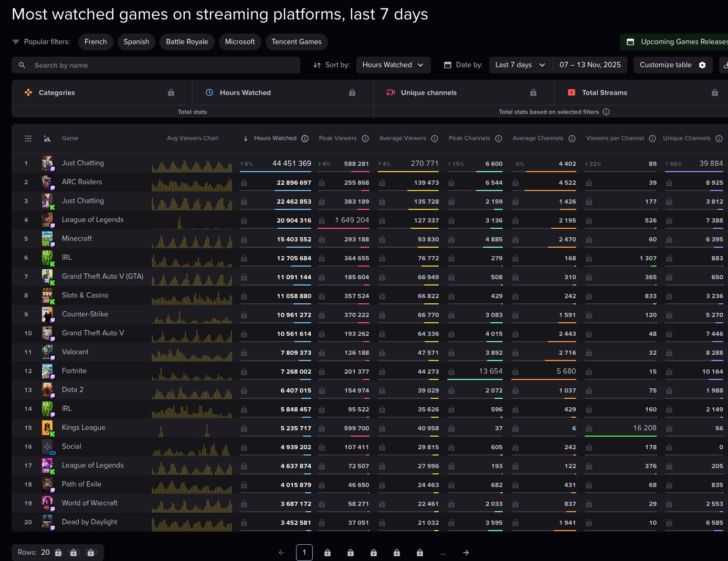The height and width of the screenshot is (561, 728).
Task: Click the League of Legends peak viewers 1 649 204
Action: click(x=352, y=220)
